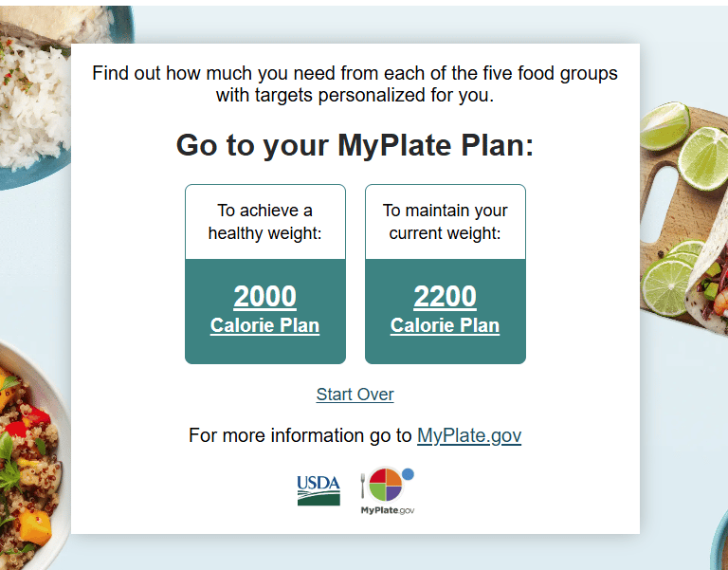This screenshot has width=728, height=570.
Task: Click the intro text about five food groups
Action: point(355,83)
